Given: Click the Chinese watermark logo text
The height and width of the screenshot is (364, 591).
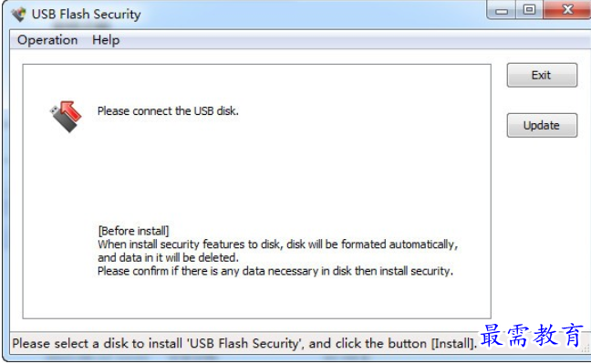Looking at the screenshot, I should 533,335.
